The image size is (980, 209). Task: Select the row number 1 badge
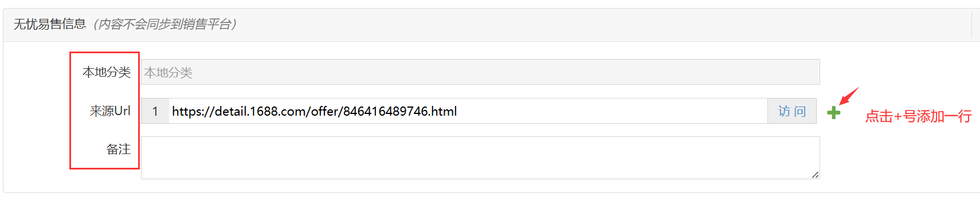pyautogui.click(x=155, y=111)
